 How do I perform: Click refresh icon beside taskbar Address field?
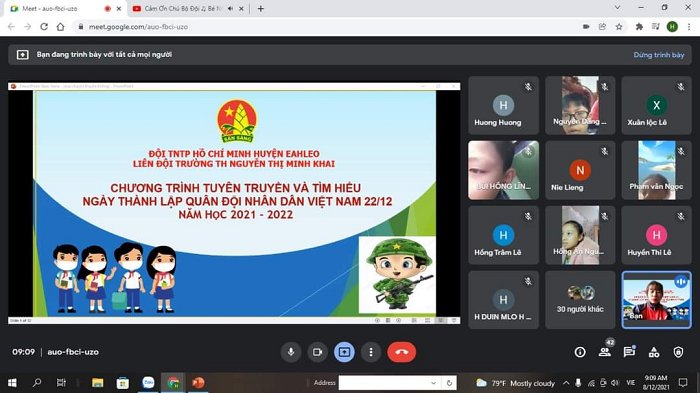[x=449, y=383]
